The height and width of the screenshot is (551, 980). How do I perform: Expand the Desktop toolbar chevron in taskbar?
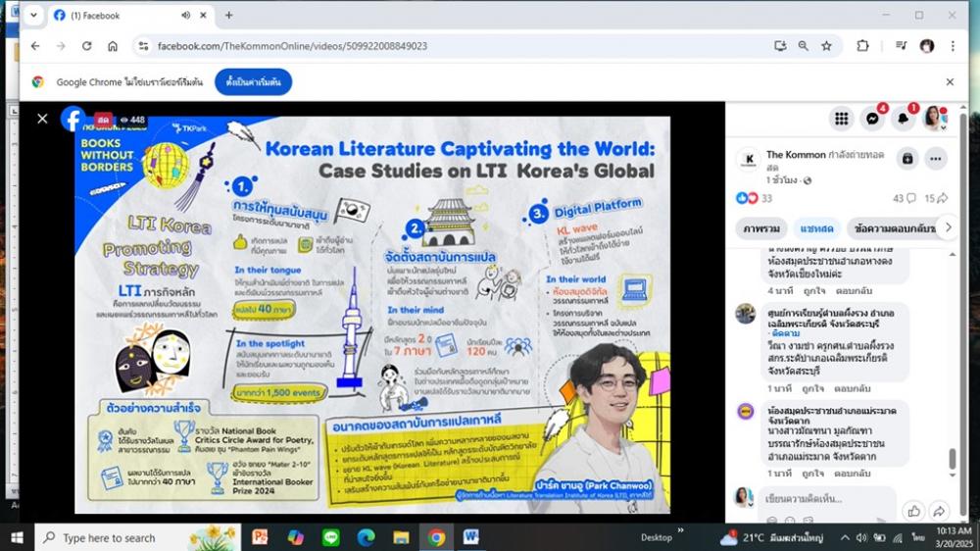[681, 531]
